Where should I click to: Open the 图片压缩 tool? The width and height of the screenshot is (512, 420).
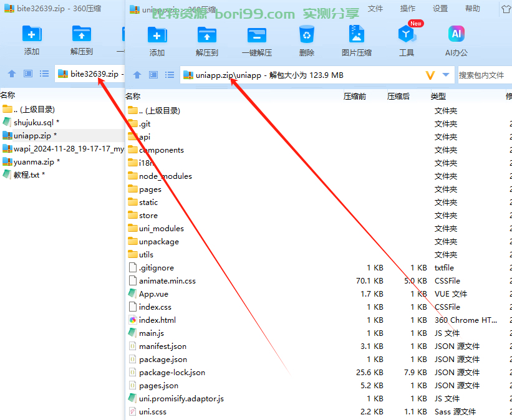(x=356, y=34)
